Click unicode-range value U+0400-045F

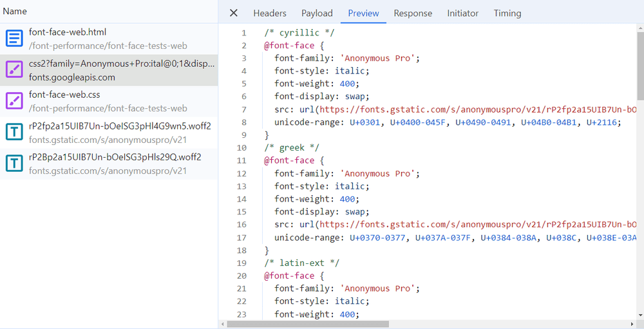click(x=417, y=122)
